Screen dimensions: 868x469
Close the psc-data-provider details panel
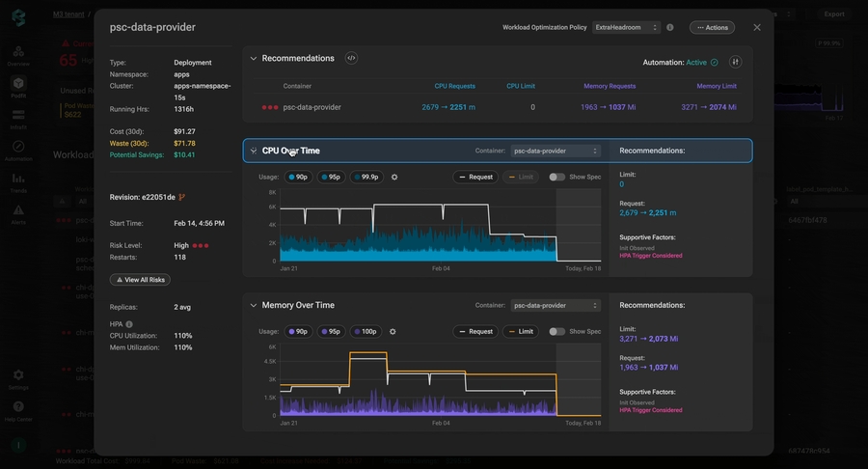757,28
